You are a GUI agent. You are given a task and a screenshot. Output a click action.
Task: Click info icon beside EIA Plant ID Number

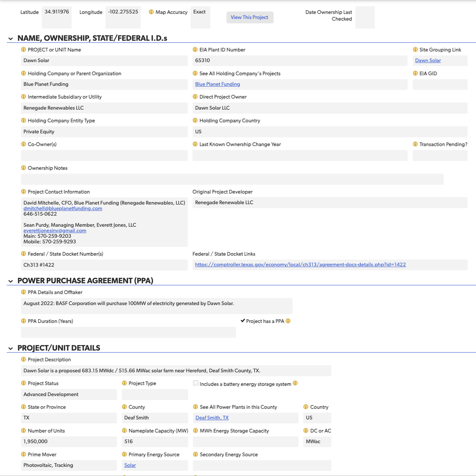tap(195, 49)
